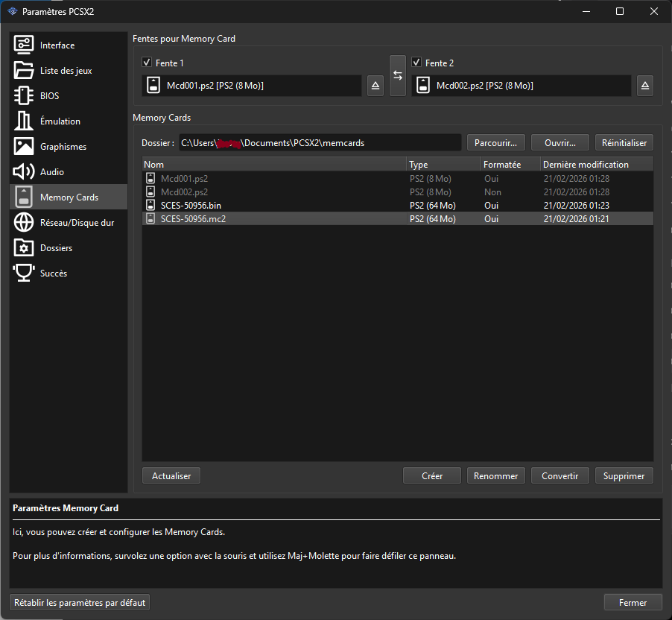Eject memory card from Fente 1
Screen dimensions: 672x620
pos(376,86)
